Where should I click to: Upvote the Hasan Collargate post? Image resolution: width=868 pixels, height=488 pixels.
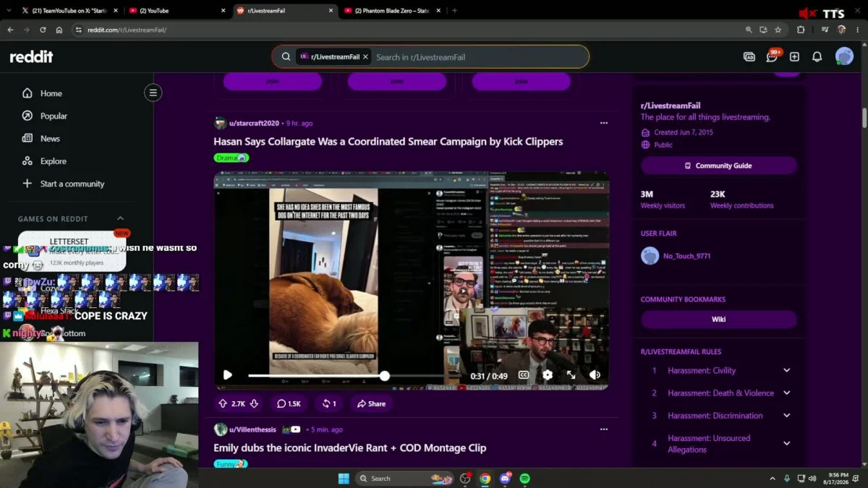click(x=223, y=403)
